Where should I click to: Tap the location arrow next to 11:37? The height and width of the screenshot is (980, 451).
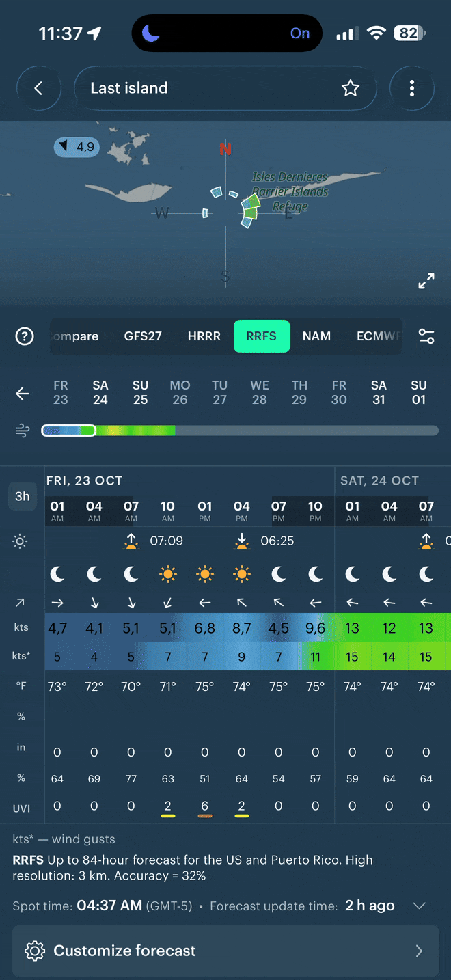[x=95, y=33]
